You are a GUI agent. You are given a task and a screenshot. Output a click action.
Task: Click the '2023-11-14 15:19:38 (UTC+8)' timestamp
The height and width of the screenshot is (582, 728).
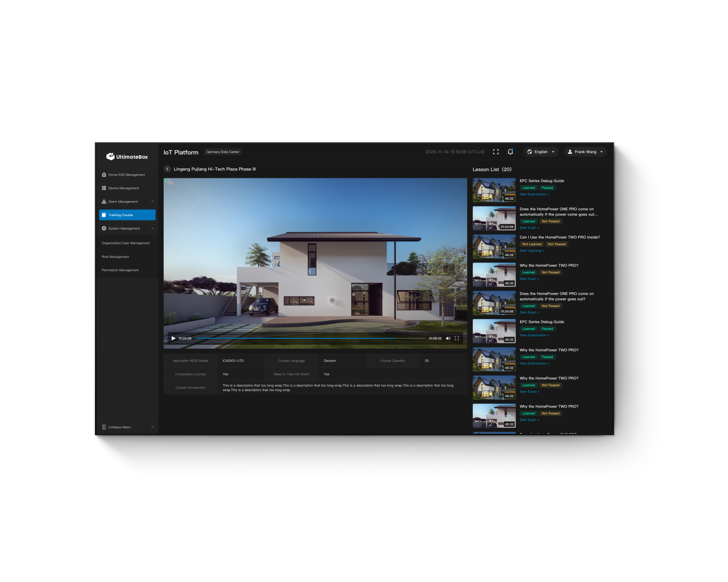click(455, 152)
